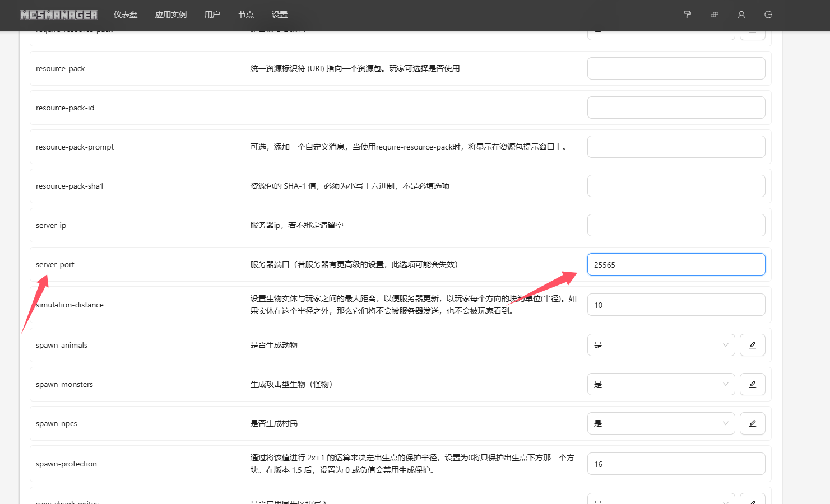The height and width of the screenshot is (504, 830).
Task: Open the 仪表盘 dashboard menu
Action: pyautogui.click(x=126, y=15)
